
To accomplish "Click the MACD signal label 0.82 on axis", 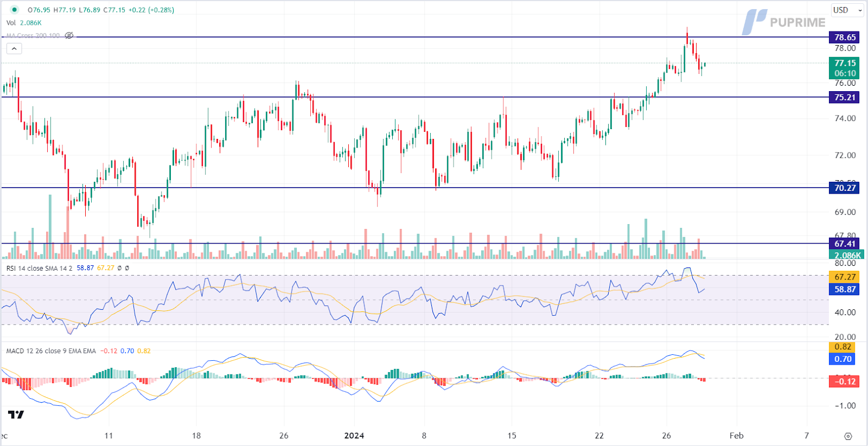I will pos(843,347).
